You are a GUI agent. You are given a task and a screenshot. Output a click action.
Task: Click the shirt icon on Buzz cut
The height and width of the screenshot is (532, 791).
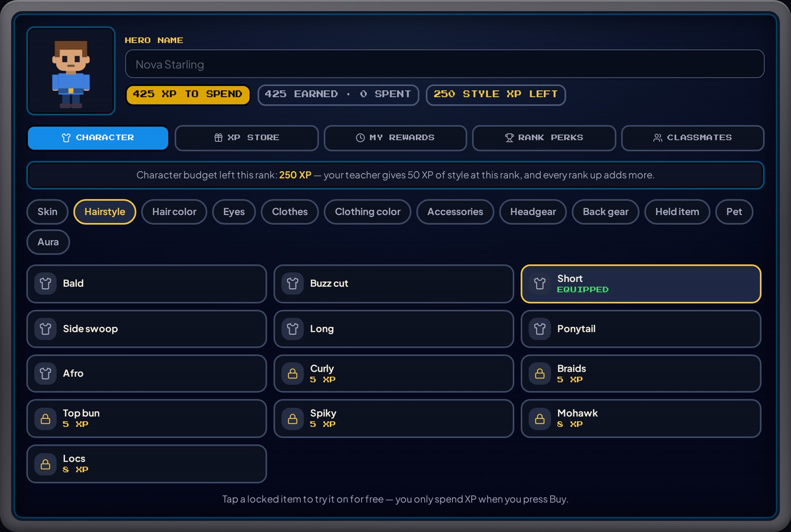coord(293,284)
